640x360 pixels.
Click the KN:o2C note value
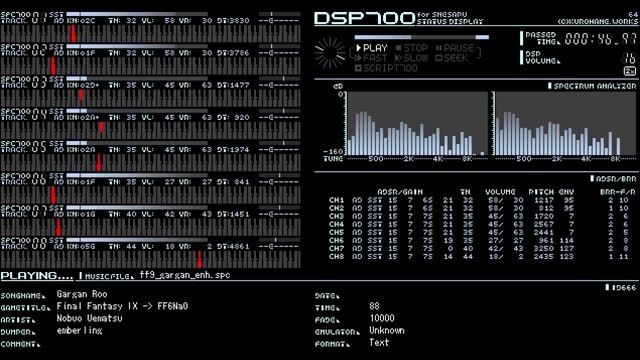coord(81,20)
